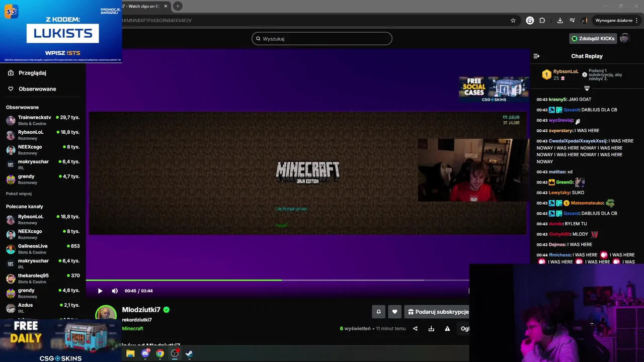Open a new browser tab with plus

pyautogui.click(x=178, y=6)
